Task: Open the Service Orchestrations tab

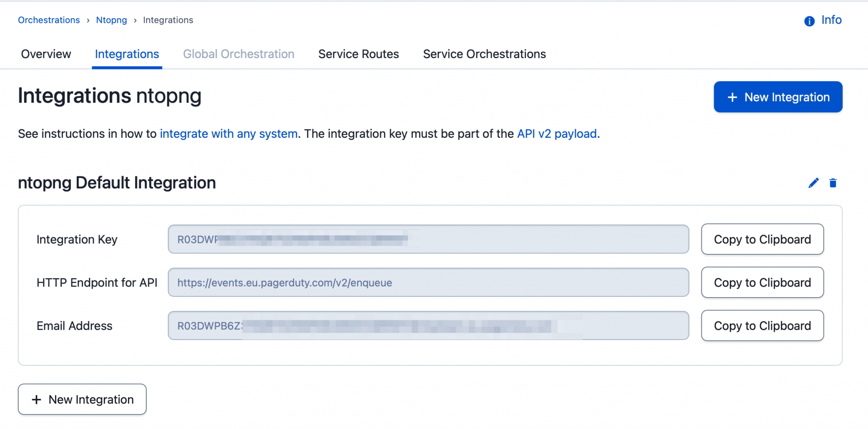Action: point(484,54)
